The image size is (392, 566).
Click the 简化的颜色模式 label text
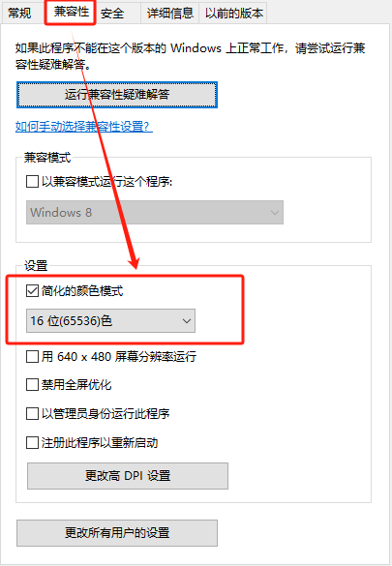[x=82, y=290]
